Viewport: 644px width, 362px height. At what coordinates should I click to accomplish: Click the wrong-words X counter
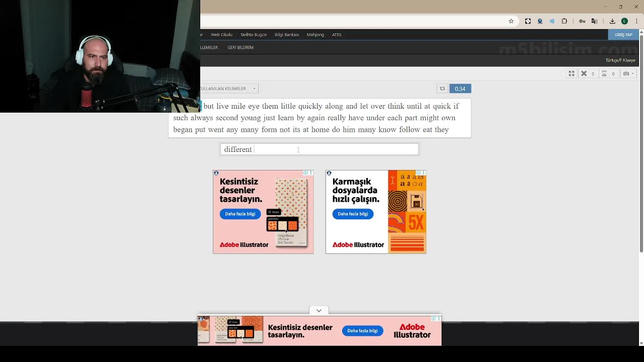pos(587,73)
